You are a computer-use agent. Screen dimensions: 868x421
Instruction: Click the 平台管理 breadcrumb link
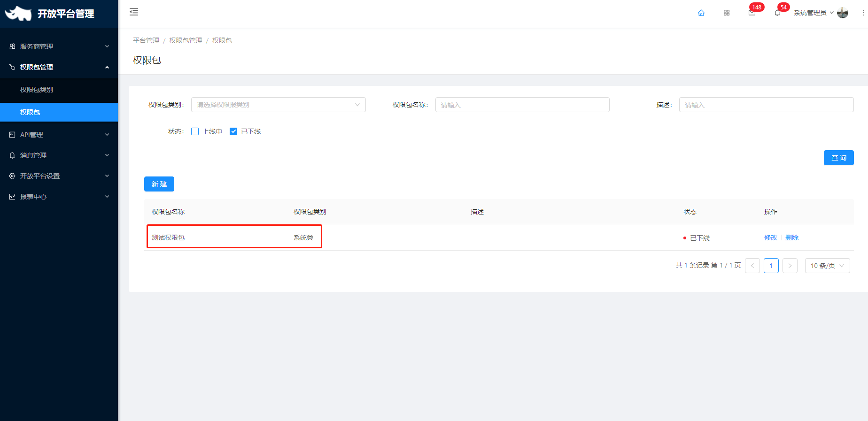[146, 40]
